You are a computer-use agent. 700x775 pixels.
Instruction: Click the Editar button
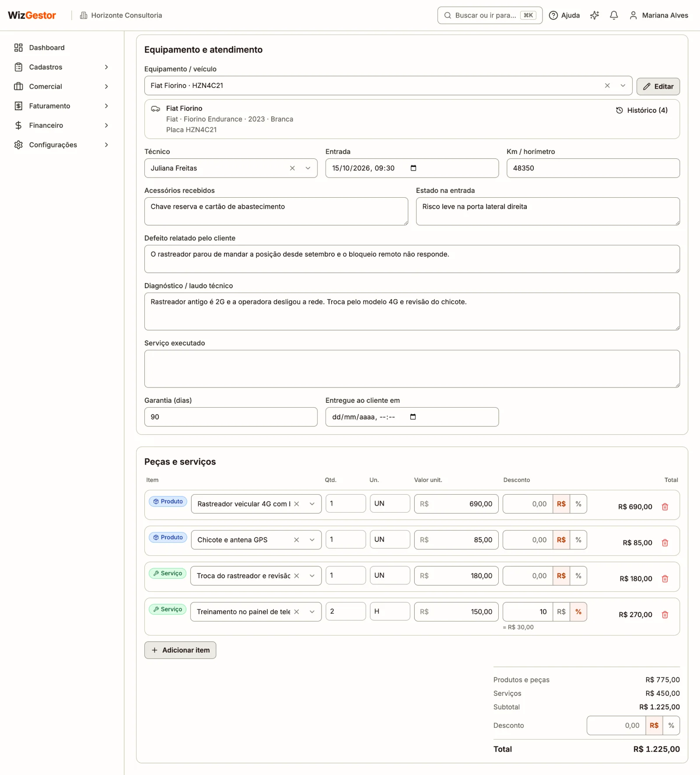pyautogui.click(x=658, y=87)
